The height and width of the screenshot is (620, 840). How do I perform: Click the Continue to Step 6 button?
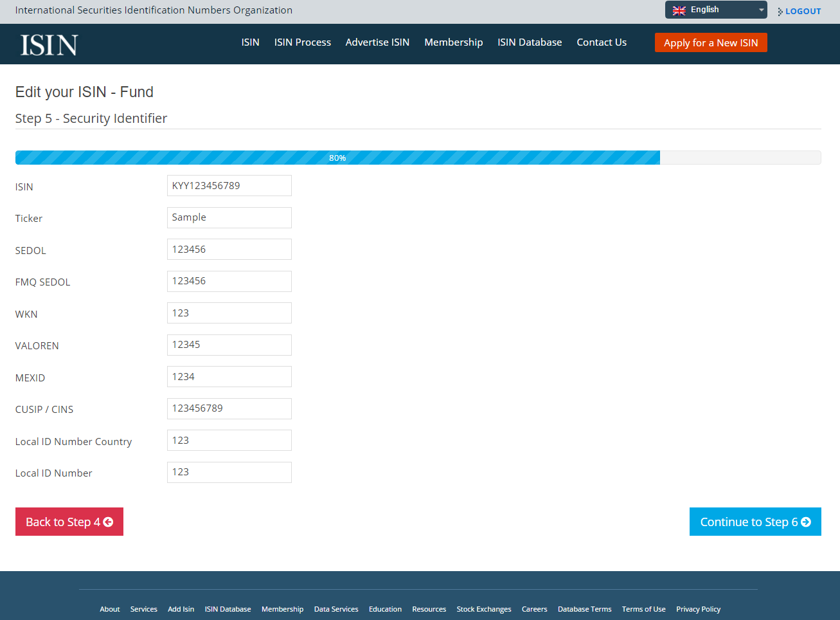(x=755, y=522)
